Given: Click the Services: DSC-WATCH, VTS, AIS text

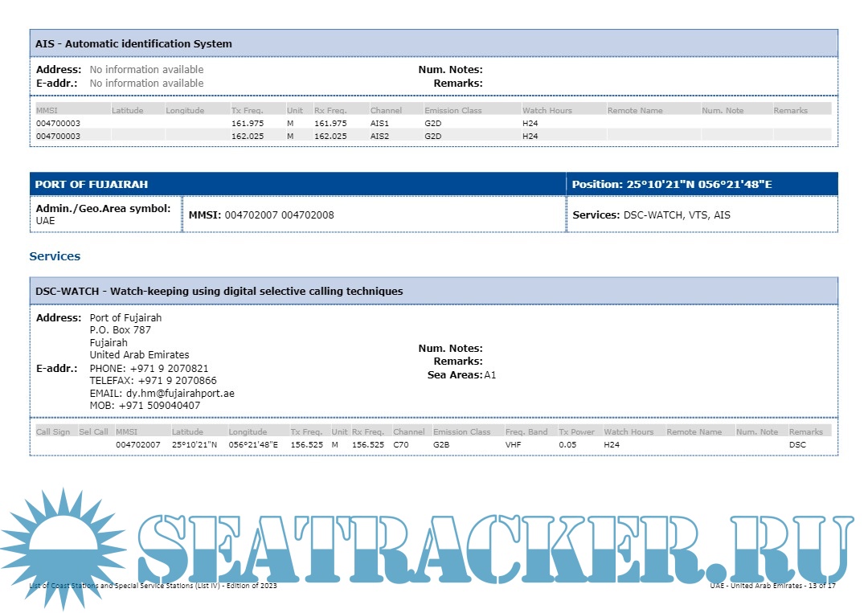Looking at the screenshot, I should pyautogui.click(x=651, y=215).
